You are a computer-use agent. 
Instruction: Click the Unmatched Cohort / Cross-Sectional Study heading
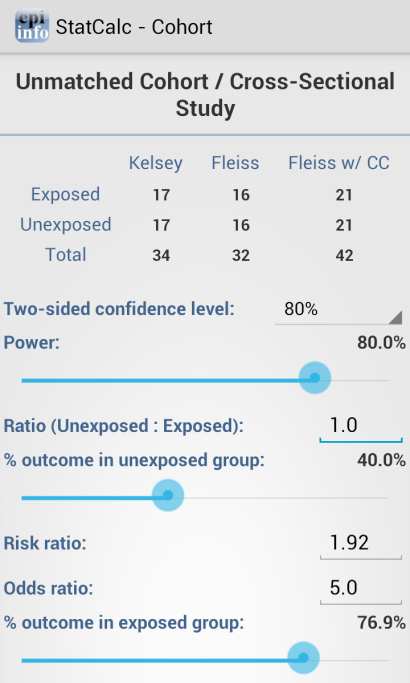205,95
